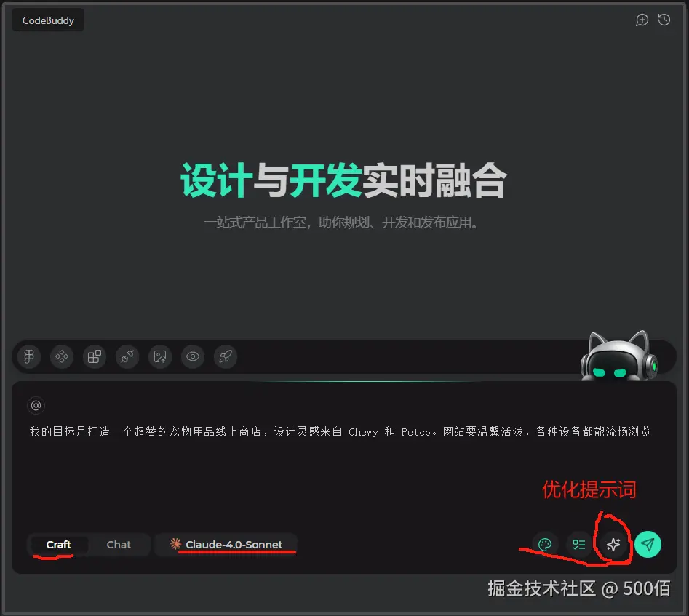689x616 pixels.
Task: Click the plus icon near top right
Action: pyautogui.click(x=642, y=20)
